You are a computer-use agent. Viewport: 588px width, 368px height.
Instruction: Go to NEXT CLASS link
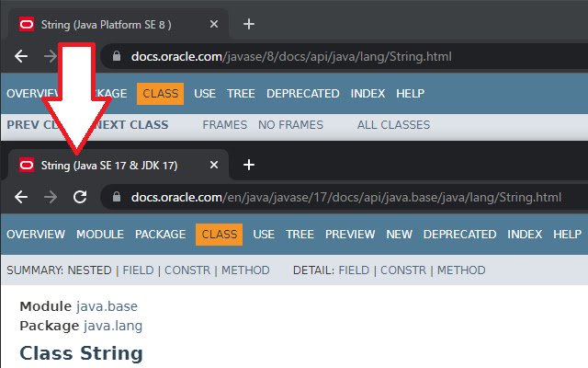click(x=132, y=125)
